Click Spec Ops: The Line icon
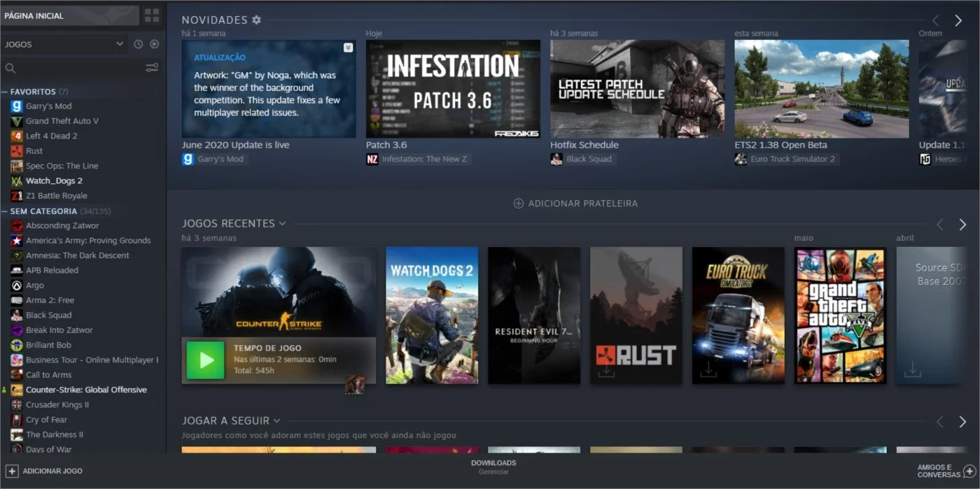Screen dimensions: 980x489 (x=16, y=166)
